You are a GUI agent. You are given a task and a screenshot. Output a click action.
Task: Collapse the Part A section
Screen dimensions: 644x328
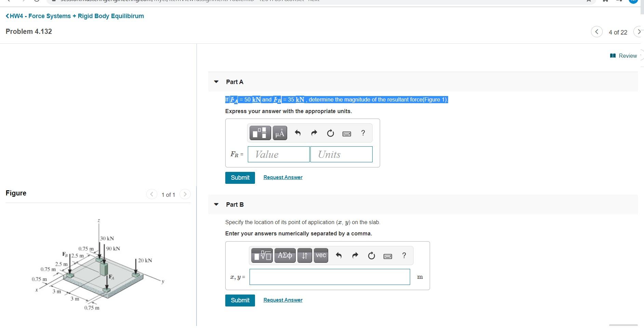[216, 82]
